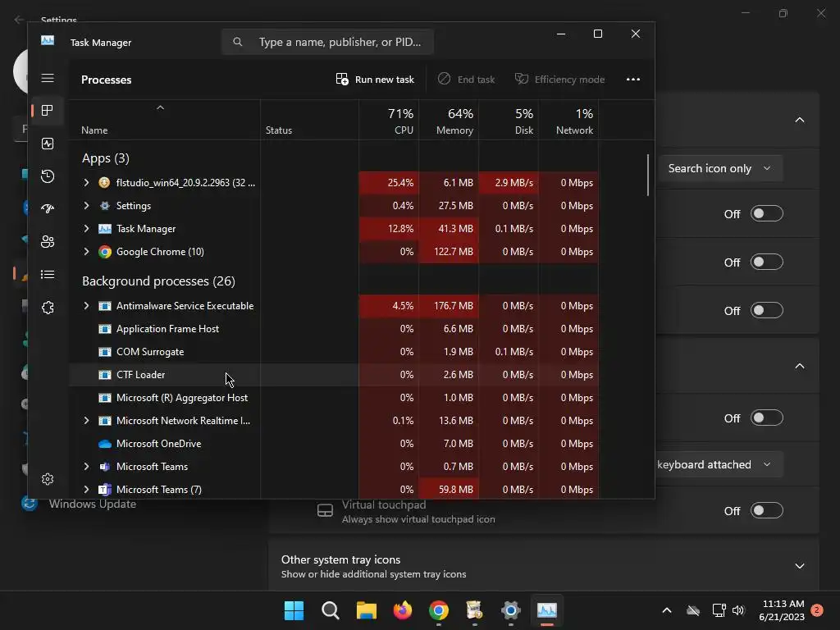Show hidden system tray icons
Screen dimensions: 840x630
[667, 610]
